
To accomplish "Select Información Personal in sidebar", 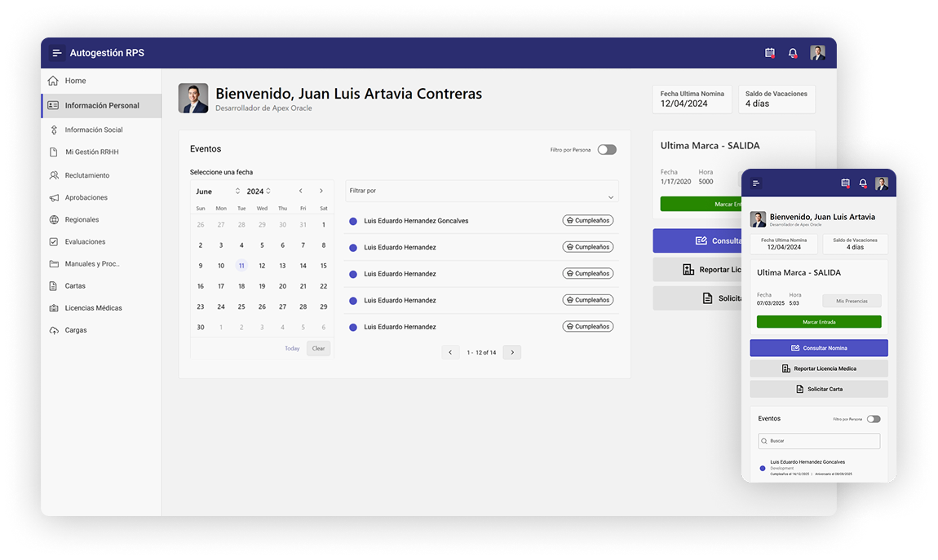I will click(x=101, y=105).
